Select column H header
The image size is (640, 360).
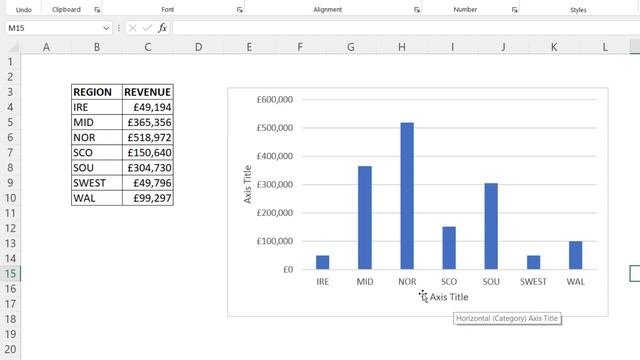402,47
